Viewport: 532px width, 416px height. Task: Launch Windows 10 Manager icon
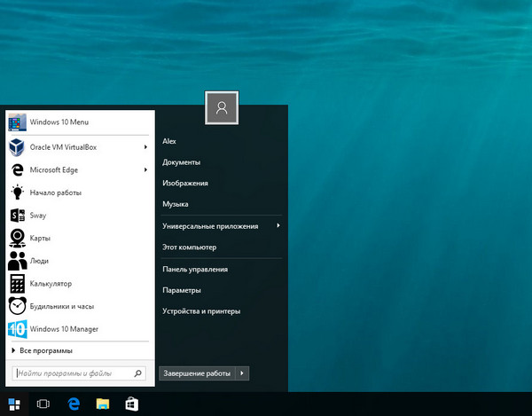coord(17,329)
